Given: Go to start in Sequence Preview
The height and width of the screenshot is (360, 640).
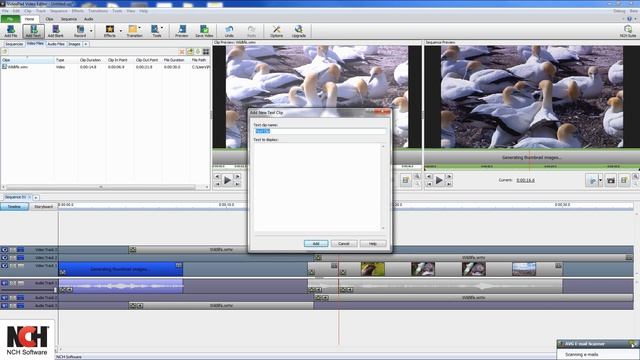Looking at the screenshot, I should [429, 184].
